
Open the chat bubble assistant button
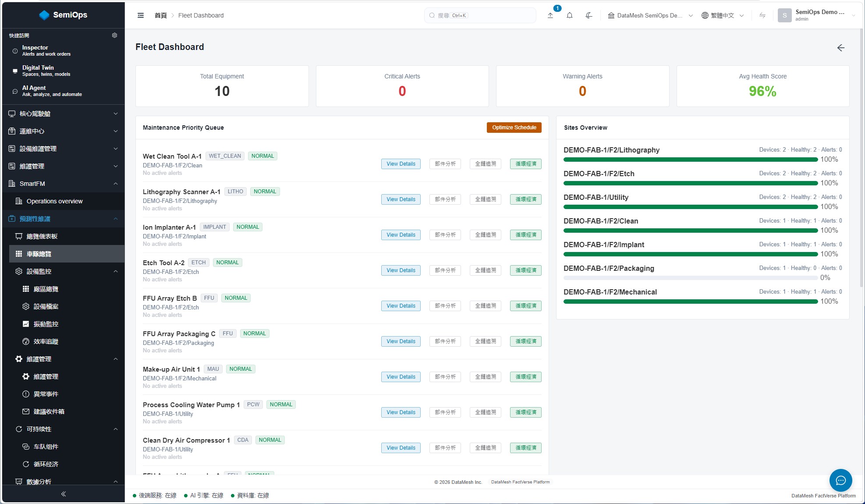840,480
